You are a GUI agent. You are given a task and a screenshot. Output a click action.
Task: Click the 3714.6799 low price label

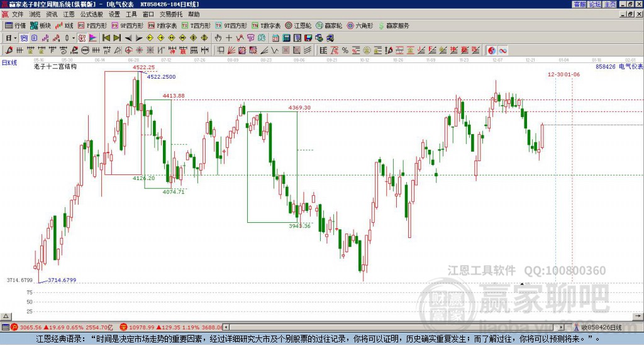coord(62,280)
